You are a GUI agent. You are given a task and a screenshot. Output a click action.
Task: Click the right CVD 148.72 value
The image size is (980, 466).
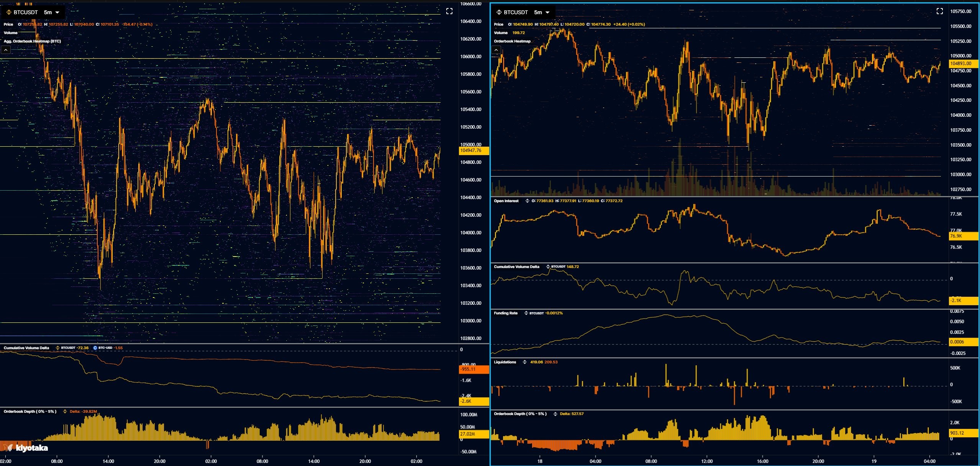point(573,267)
